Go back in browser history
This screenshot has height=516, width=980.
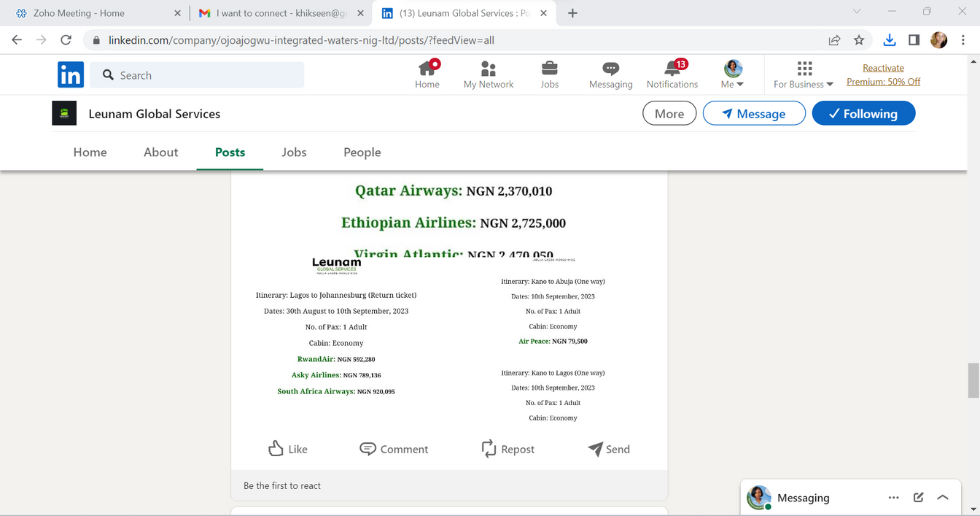click(17, 40)
